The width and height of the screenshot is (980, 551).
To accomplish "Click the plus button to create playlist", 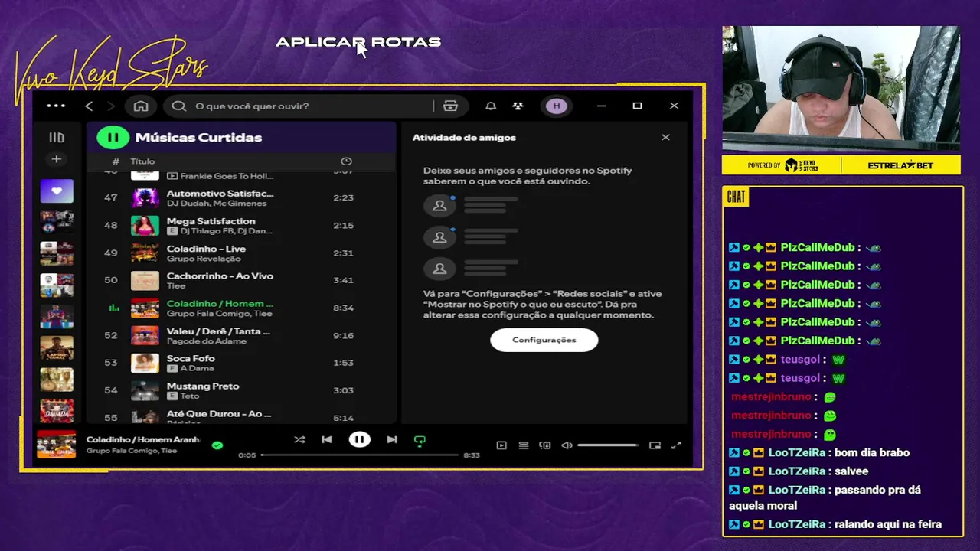I will click(56, 159).
